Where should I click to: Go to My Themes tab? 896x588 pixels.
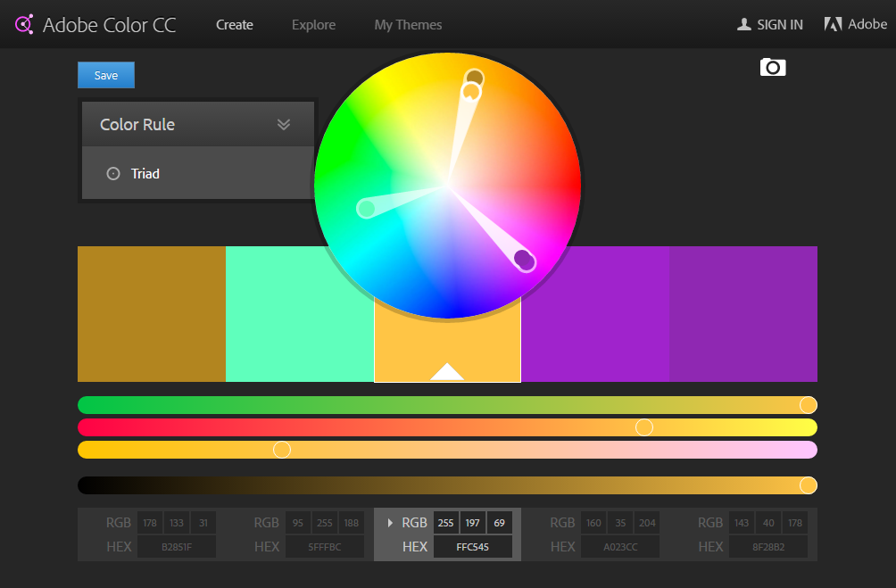click(408, 25)
